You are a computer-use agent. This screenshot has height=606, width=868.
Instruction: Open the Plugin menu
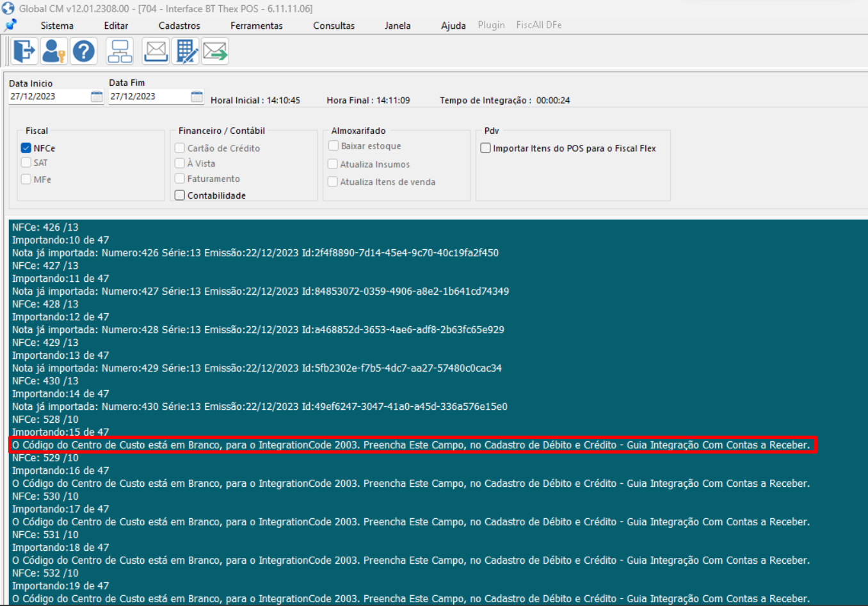point(491,25)
